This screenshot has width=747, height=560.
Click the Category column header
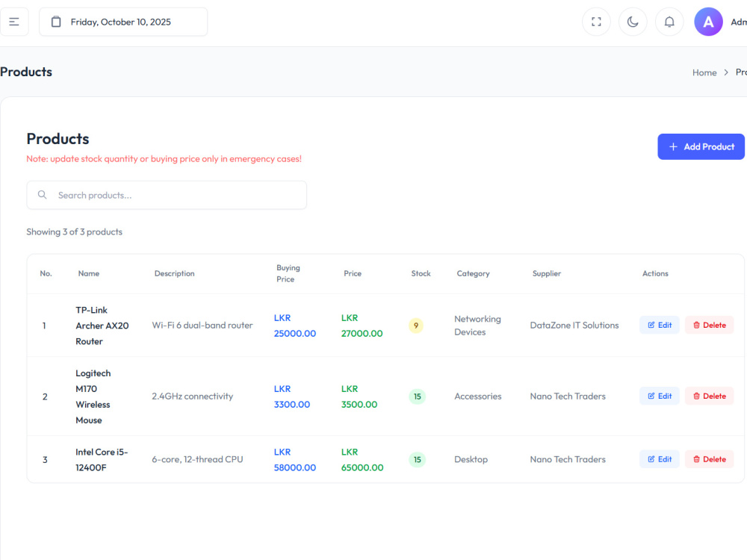click(x=473, y=273)
